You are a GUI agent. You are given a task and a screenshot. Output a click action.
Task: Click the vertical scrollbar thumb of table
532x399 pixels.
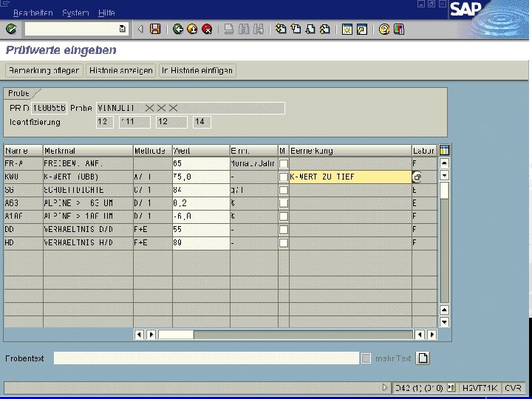444,191
